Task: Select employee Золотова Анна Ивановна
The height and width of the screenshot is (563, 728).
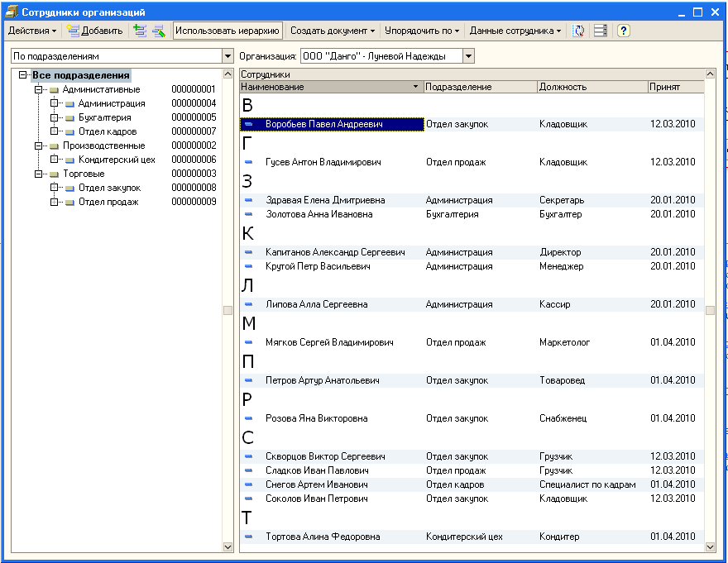Action: tap(318, 214)
